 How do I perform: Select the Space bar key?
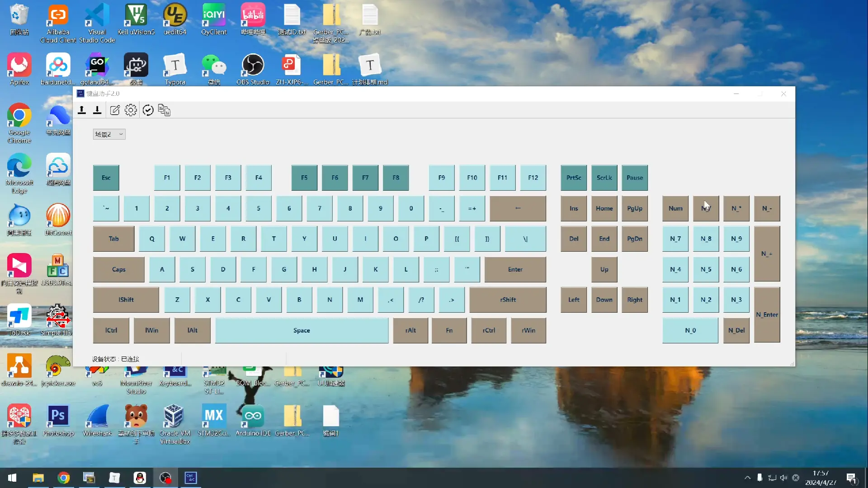click(x=302, y=330)
